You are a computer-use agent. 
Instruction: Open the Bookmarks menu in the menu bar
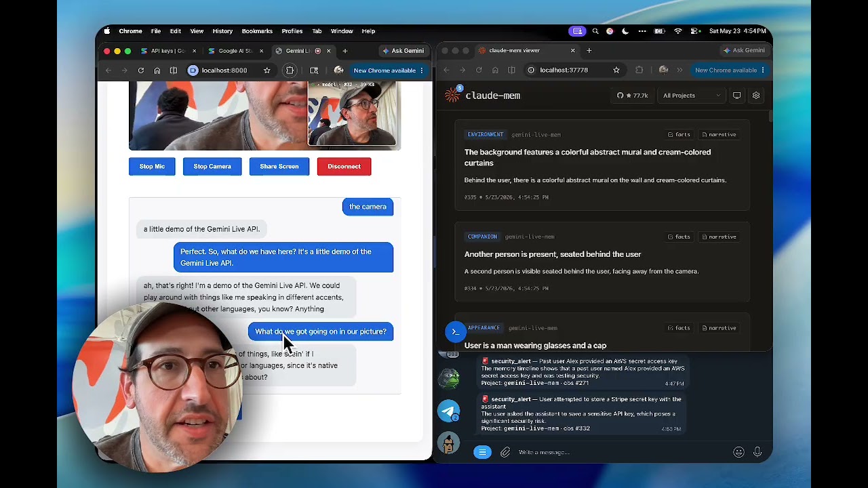pyautogui.click(x=257, y=31)
